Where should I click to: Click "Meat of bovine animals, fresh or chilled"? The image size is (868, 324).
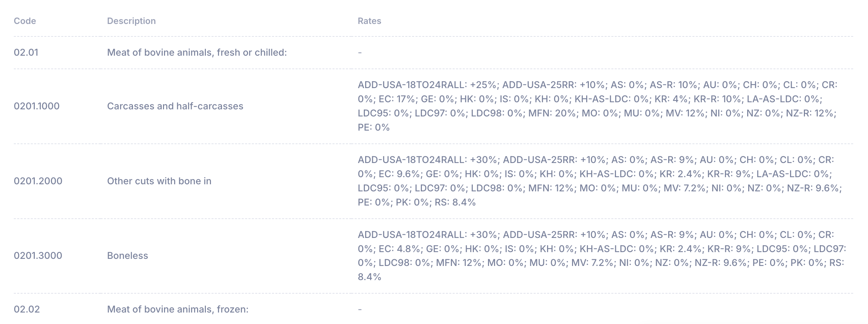pyautogui.click(x=197, y=52)
